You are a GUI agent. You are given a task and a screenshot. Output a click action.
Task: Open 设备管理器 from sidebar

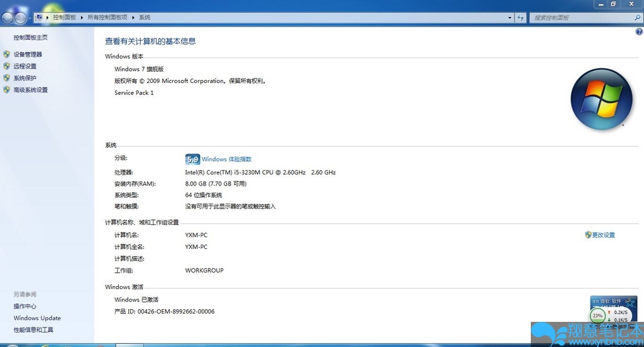point(28,54)
